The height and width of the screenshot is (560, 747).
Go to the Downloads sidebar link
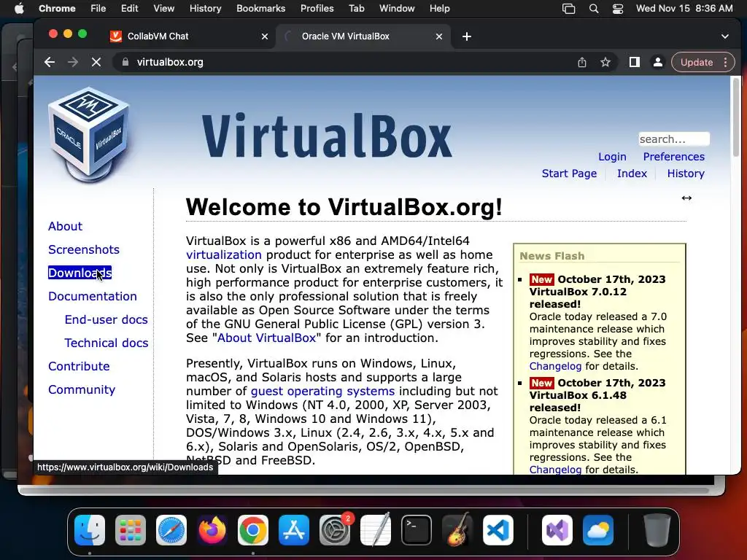click(80, 273)
